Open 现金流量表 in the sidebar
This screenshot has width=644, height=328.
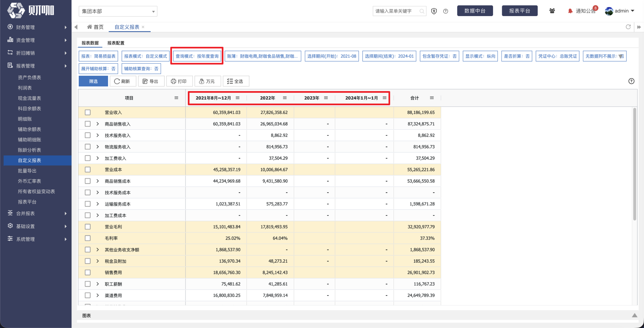pos(30,98)
